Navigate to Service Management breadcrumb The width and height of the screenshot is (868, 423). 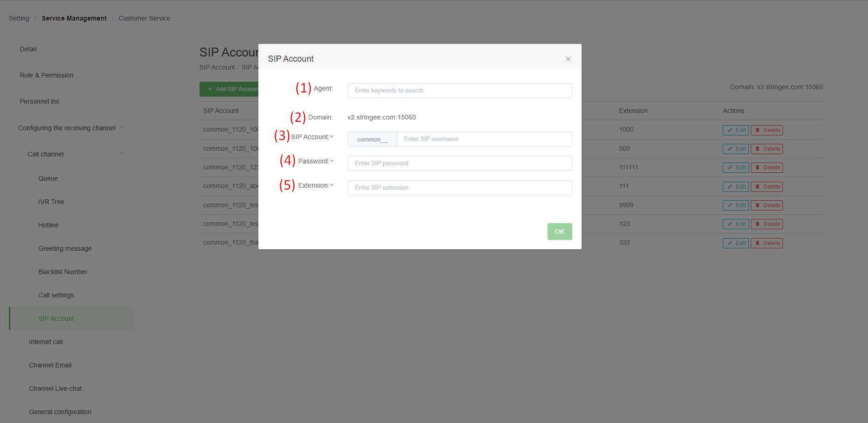tap(74, 18)
